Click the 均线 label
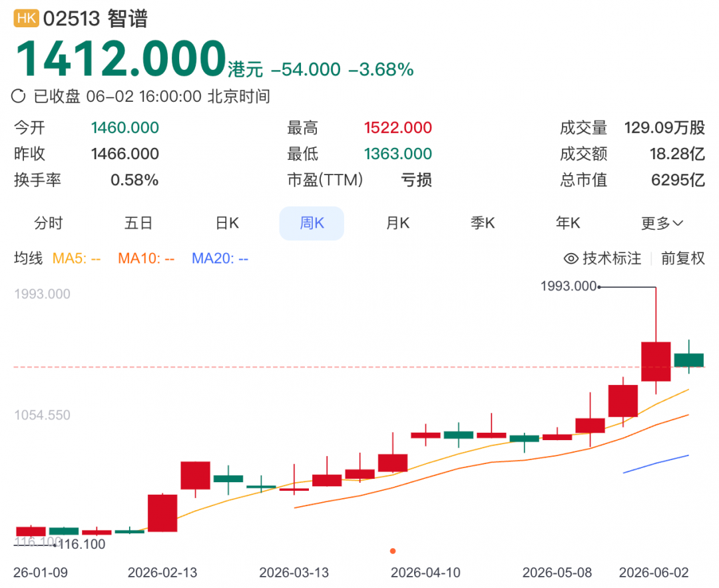 click(29, 258)
